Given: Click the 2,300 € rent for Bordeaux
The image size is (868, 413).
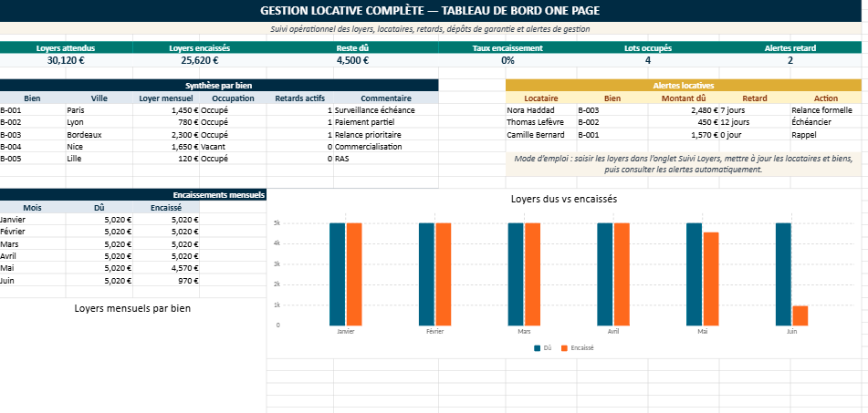Looking at the screenshot, I should (x=166, y=134).
